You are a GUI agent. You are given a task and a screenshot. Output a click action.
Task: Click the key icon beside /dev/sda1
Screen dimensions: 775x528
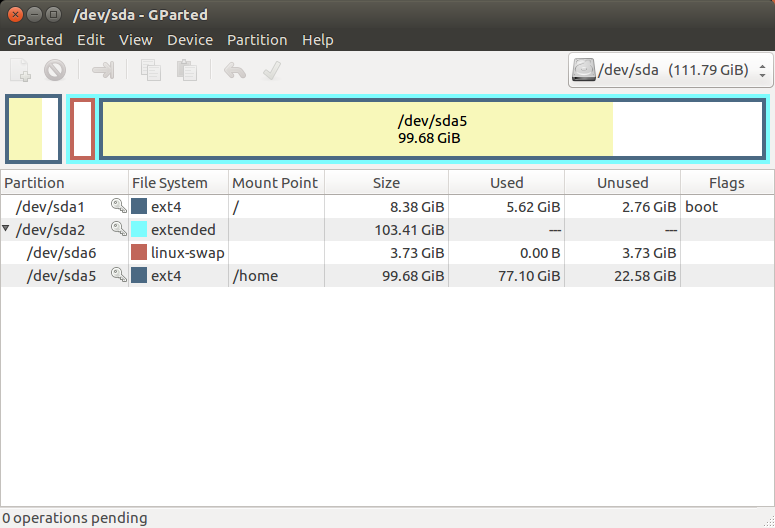coord(119,206)
